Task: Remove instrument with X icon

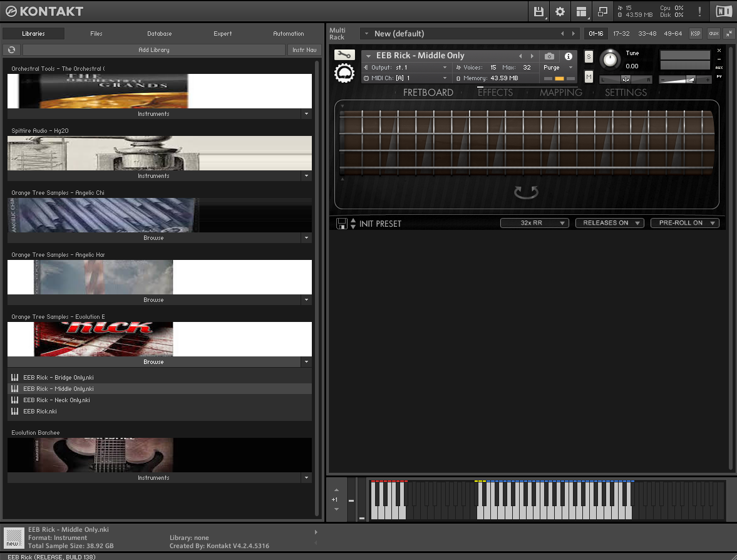Action: 719,50
